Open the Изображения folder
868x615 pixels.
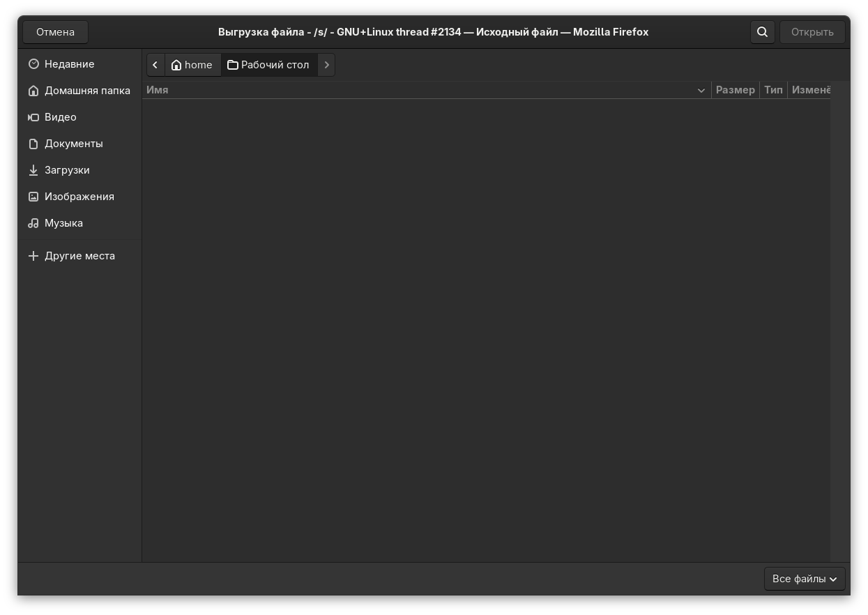coord(79,197)
